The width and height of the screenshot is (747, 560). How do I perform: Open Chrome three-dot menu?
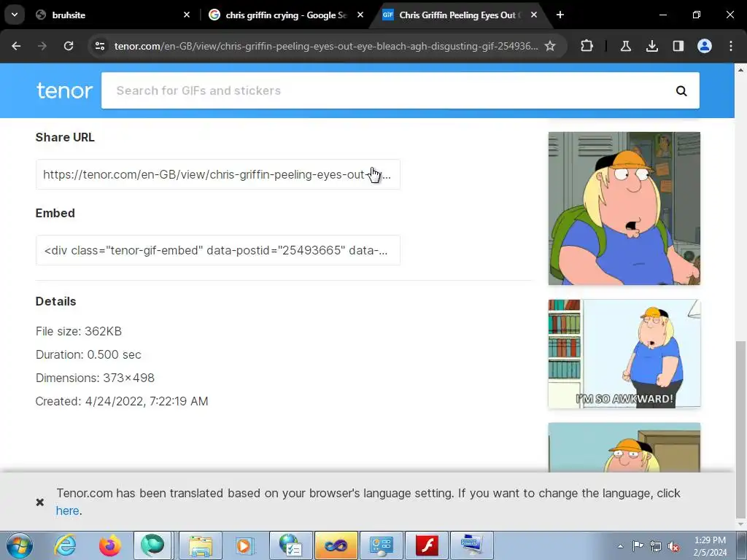[731, 46]
